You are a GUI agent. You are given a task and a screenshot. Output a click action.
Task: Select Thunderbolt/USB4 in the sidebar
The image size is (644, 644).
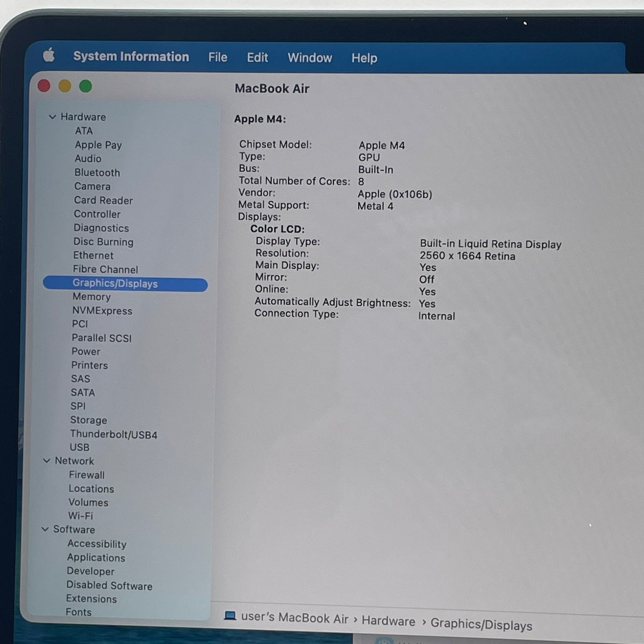point(113,435)
